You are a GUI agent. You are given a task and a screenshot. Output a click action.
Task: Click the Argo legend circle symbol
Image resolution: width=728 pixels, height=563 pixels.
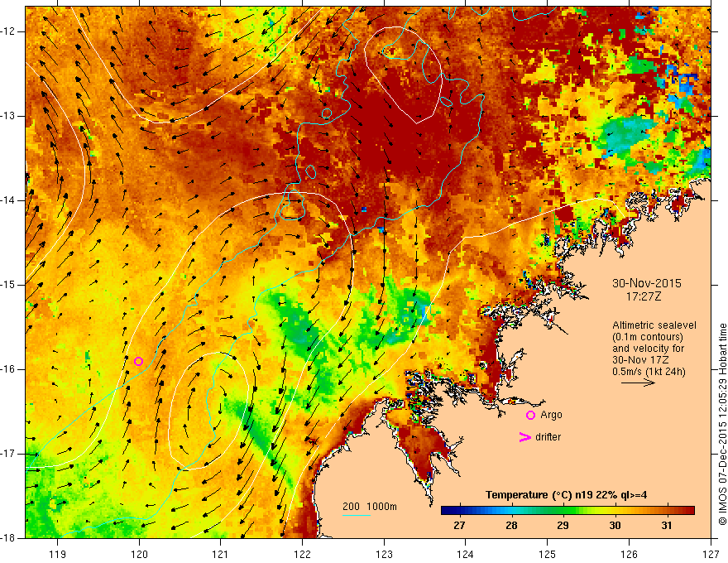coord(530,416)
